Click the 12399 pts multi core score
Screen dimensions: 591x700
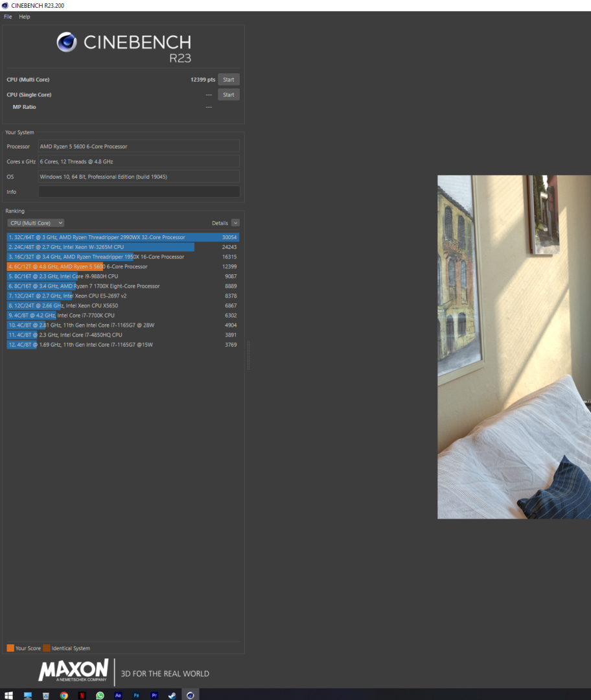pyautogui.click(x=203, y=80)
